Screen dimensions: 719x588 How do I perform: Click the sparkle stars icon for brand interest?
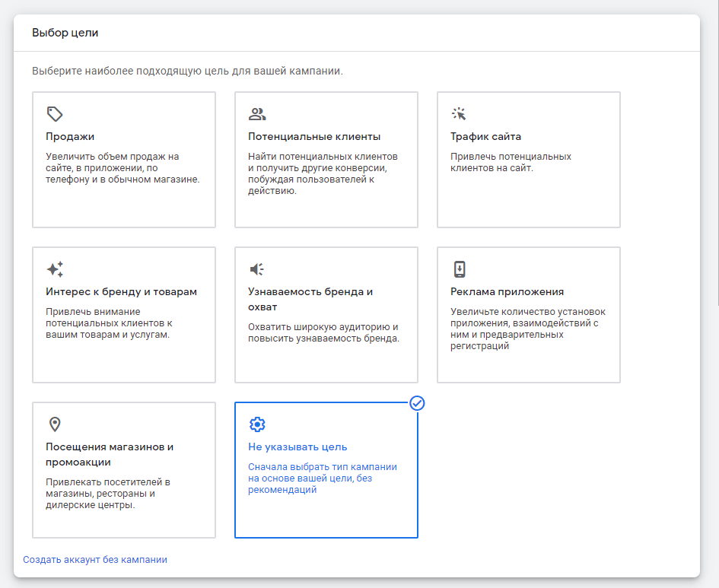[54, 269]
